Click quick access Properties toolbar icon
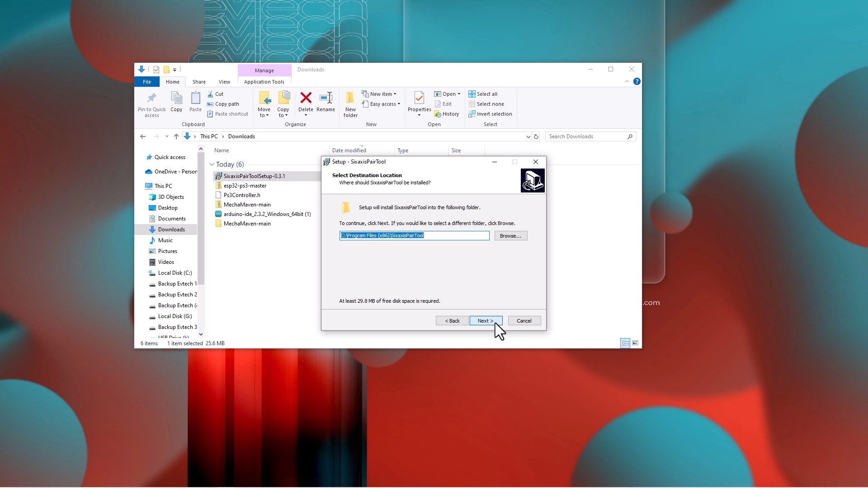Image resolution: width=868 pixels, height=488 pixels. point(156,70)
